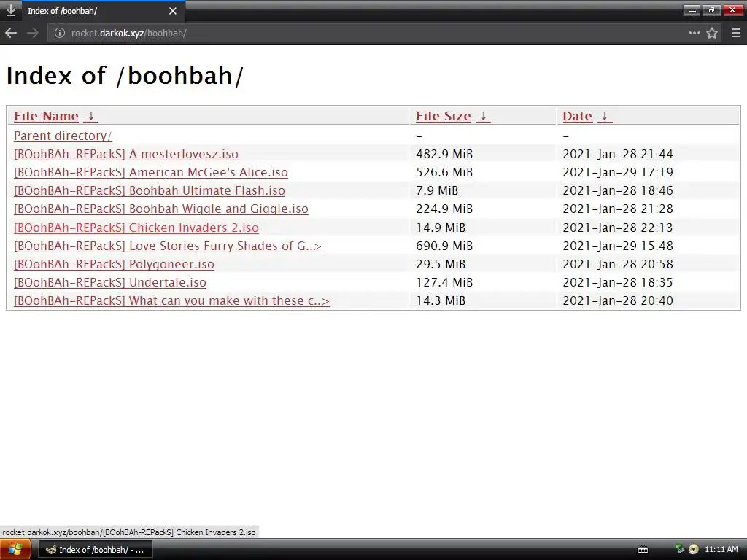747x560 pixels.
Task: Open the on-screen keyboard tray icon
Action: tap(643, 550)
